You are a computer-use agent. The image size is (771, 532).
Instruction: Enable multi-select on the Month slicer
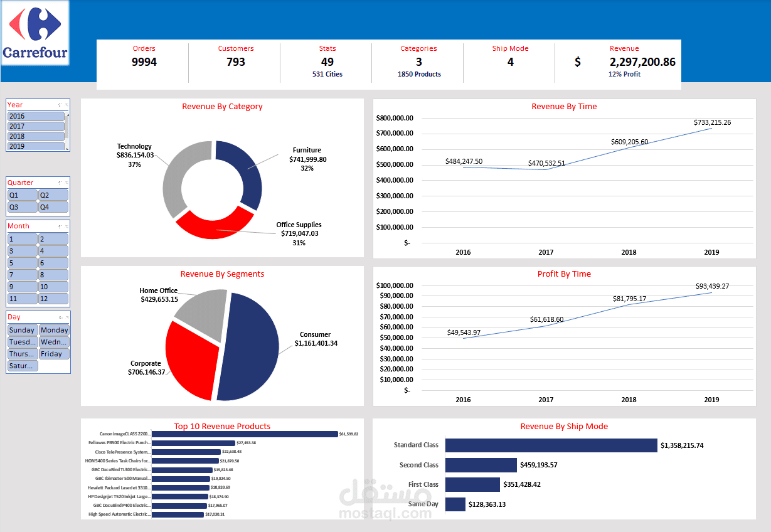pos(60,226)
